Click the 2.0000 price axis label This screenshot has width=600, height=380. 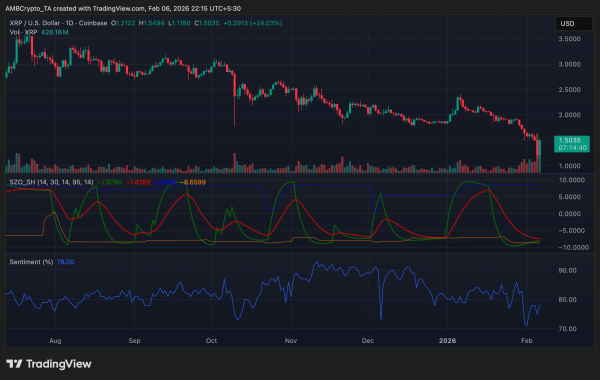click(x=569, y=115)
